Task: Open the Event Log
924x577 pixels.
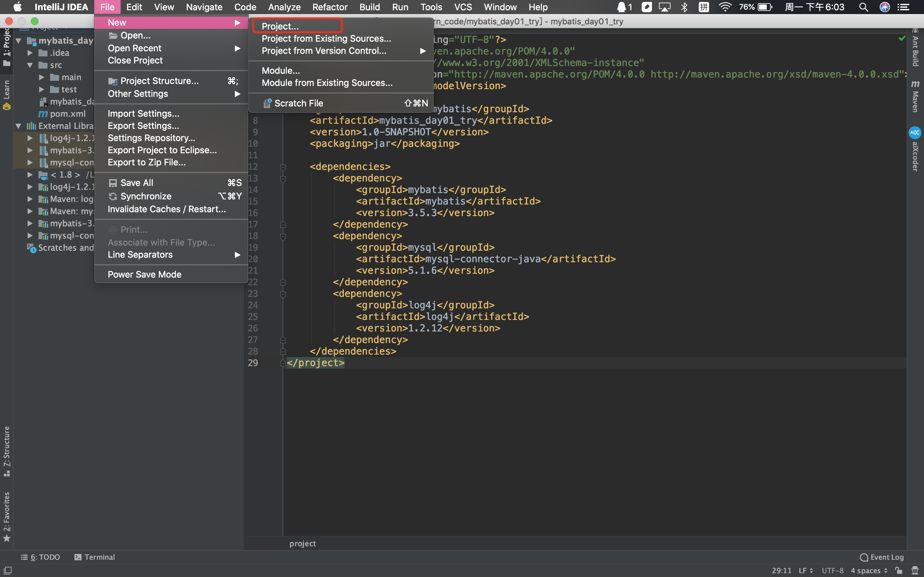Action: click(882, 557)
